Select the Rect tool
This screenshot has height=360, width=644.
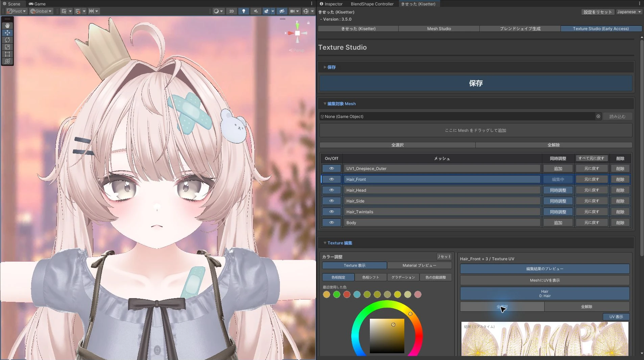pos(7,54)
